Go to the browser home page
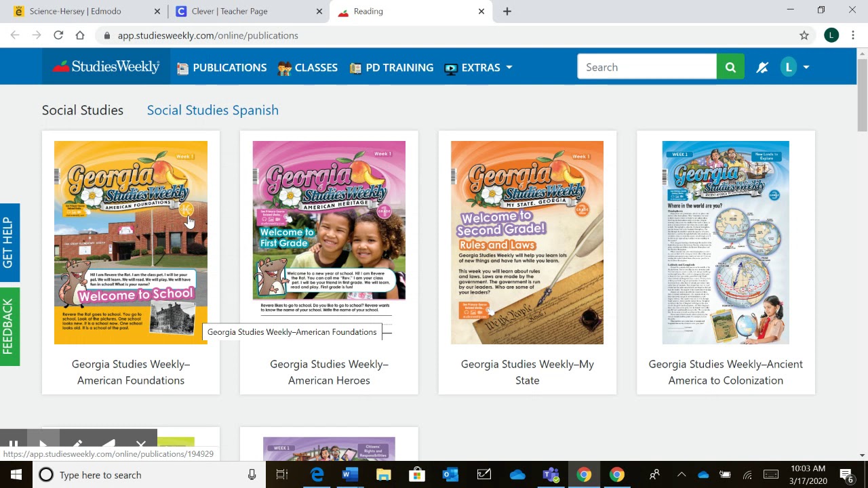This screenshot has height=488, width=868. [x=80, y=35]
